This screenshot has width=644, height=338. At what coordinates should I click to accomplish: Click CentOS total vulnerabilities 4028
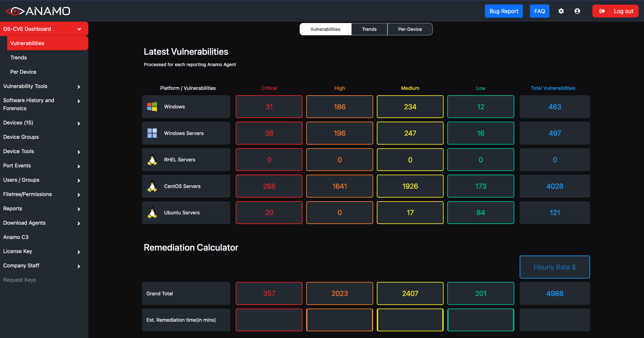click(x=555, y=186)
